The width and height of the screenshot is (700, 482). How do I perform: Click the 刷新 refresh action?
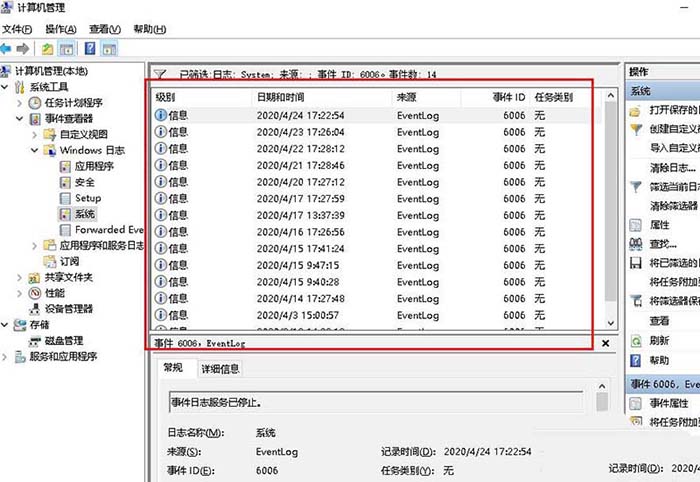tap(659, 341)
